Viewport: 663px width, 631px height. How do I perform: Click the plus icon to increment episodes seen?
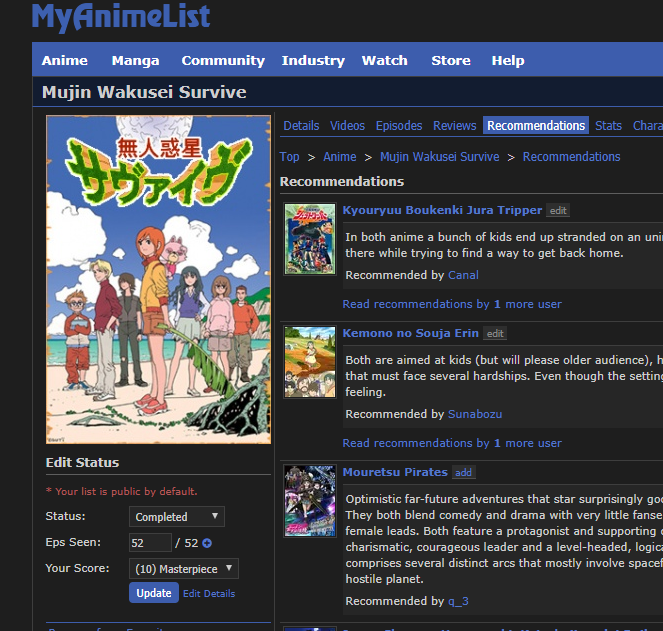tap(207, 543)
